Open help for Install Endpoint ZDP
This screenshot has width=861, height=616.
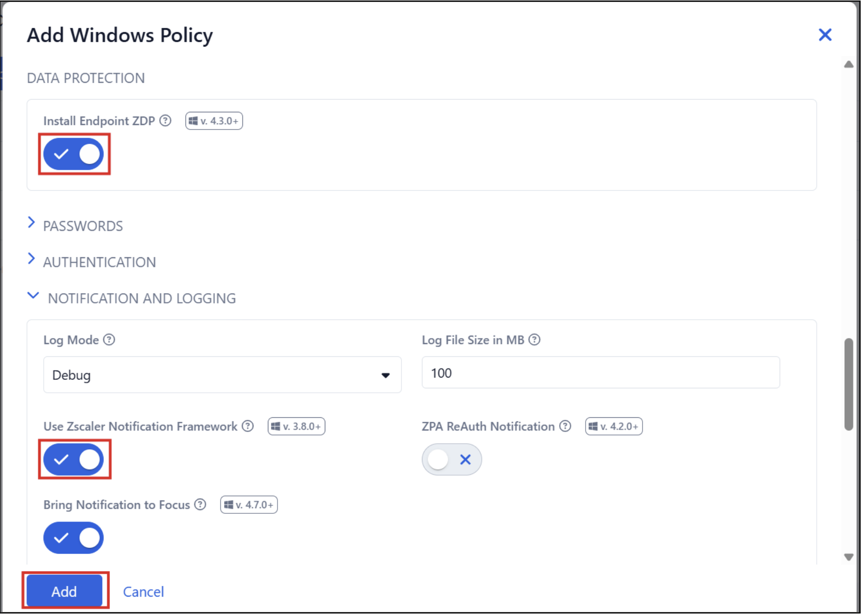165,120
